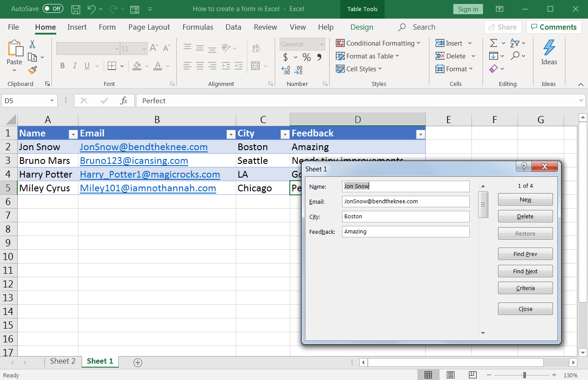The image size is (588, 380).
Task: Click the Save floppy disk icon
Action: coord(76,9)
